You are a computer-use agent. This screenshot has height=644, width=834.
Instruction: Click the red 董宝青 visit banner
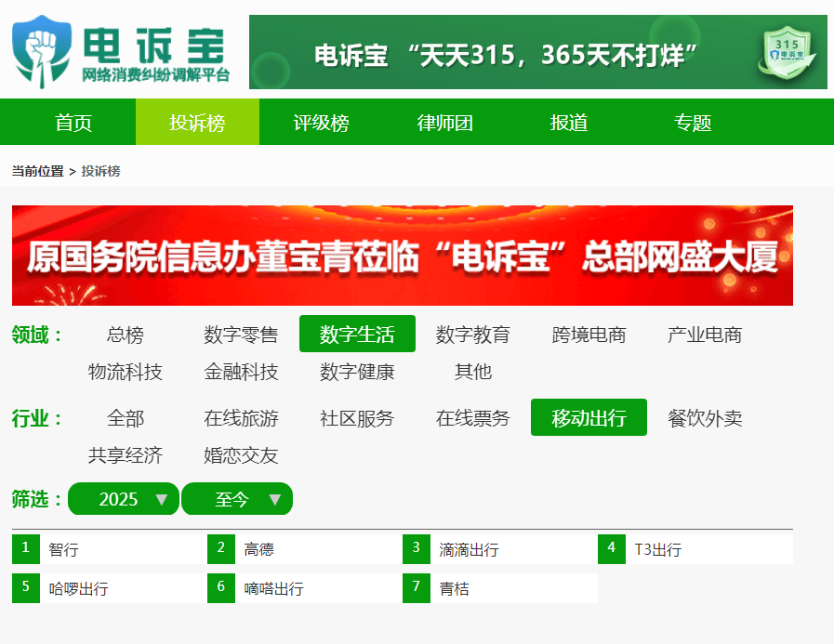tap(402, 256)
